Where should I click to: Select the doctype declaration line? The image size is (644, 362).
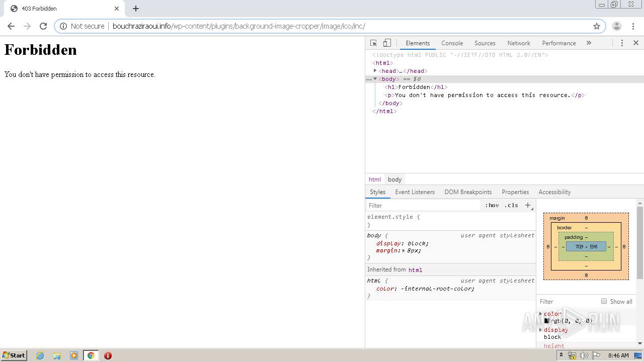(460, 55)
